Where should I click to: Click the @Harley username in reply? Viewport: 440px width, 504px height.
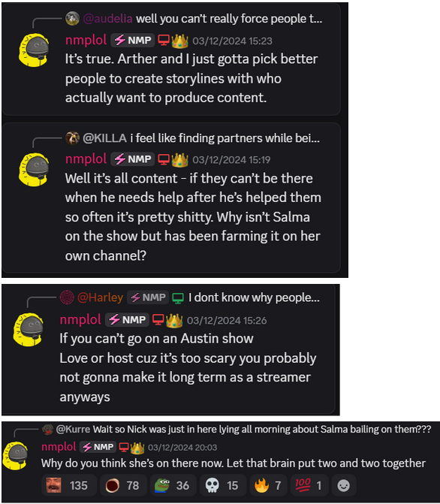coord(101,297)
